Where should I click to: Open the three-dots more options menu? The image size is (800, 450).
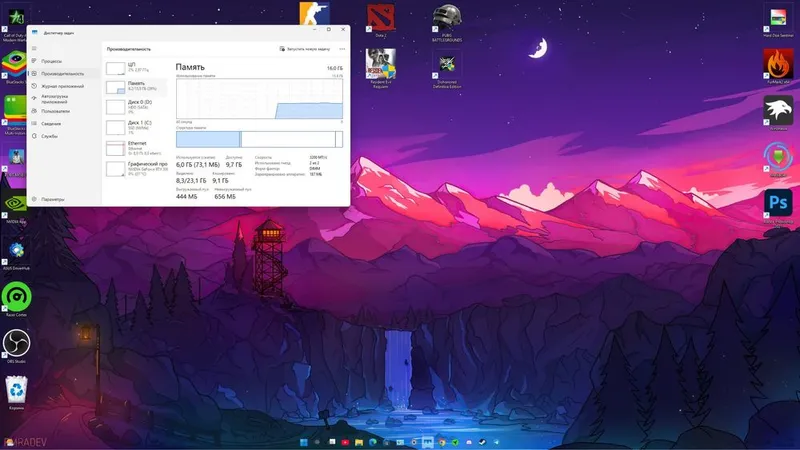point(342,49)
